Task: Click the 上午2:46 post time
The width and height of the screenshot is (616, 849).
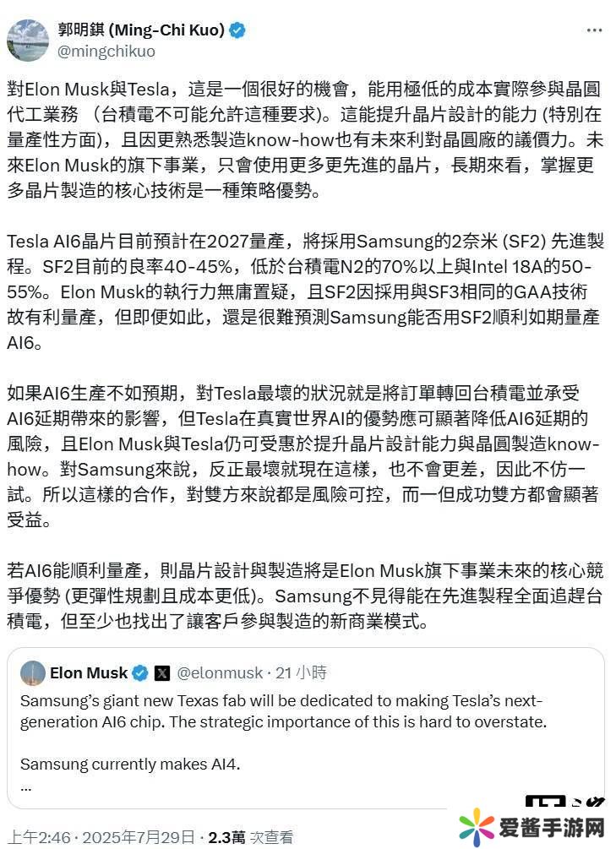Action: (37, 837)
